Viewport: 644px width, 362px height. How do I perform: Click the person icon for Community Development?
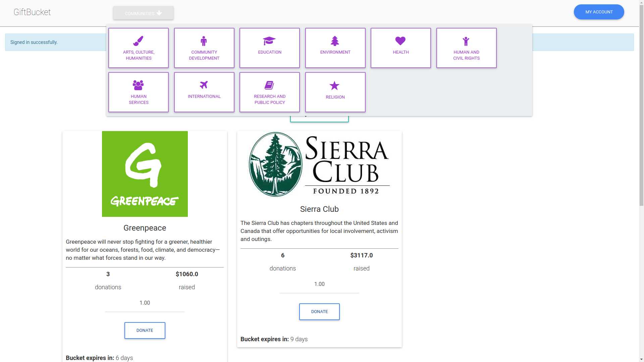coord(204,41)
